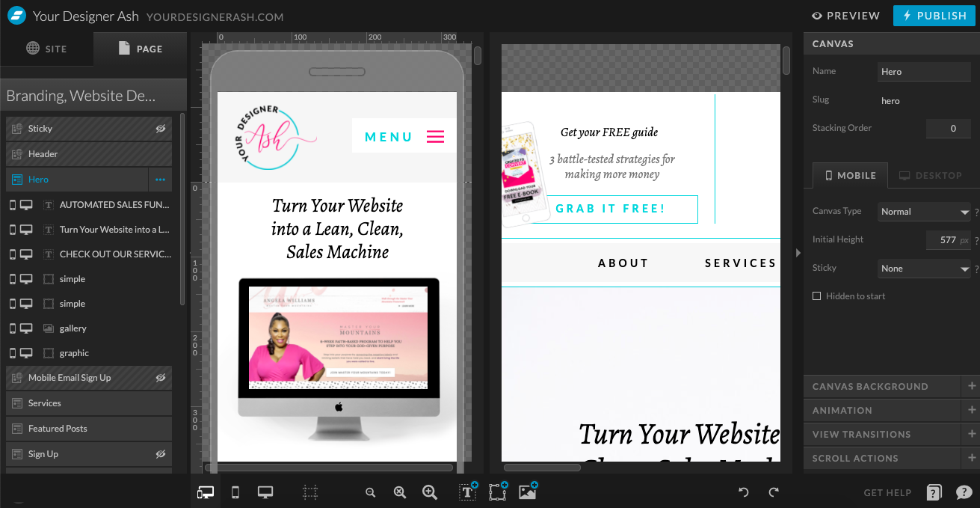
Task: Click the Name field containing Hero
Action: [924, 72]
